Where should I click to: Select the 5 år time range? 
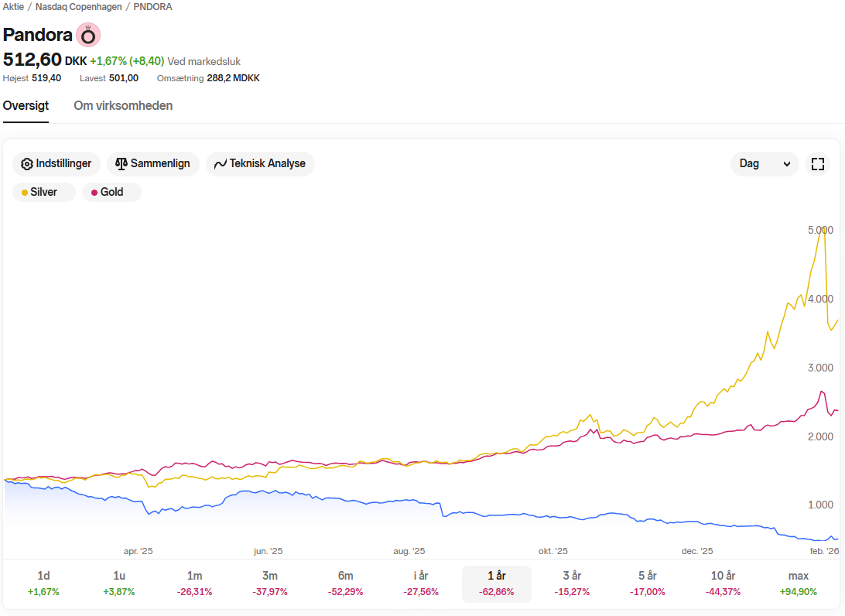[x=647, y=583]
